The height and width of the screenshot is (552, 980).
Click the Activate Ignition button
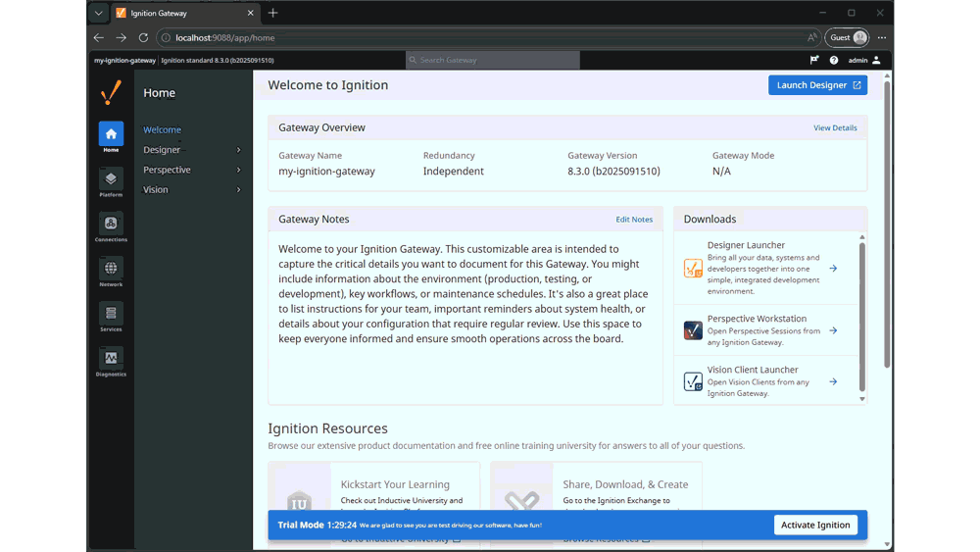[x=815, y=525]
